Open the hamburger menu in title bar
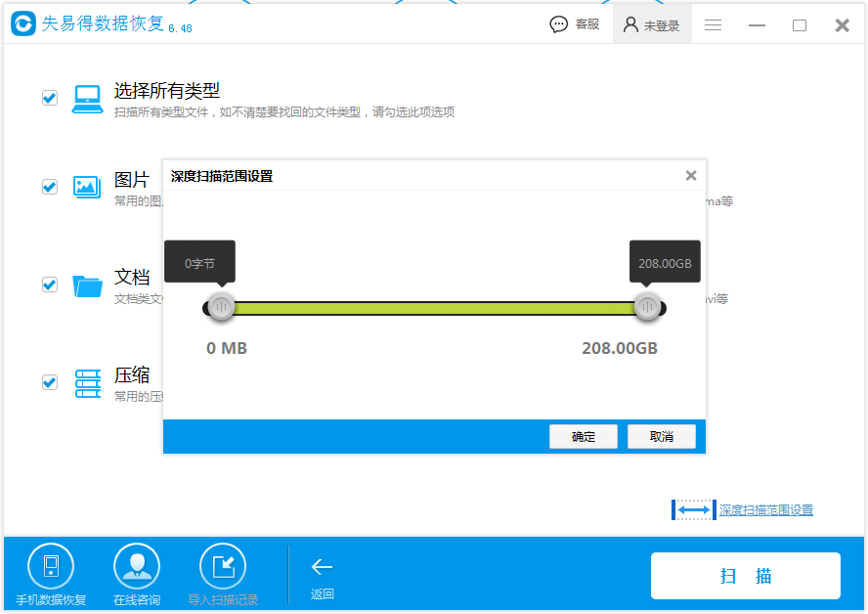This screenshot has height=614, width=868. point(713,24)
